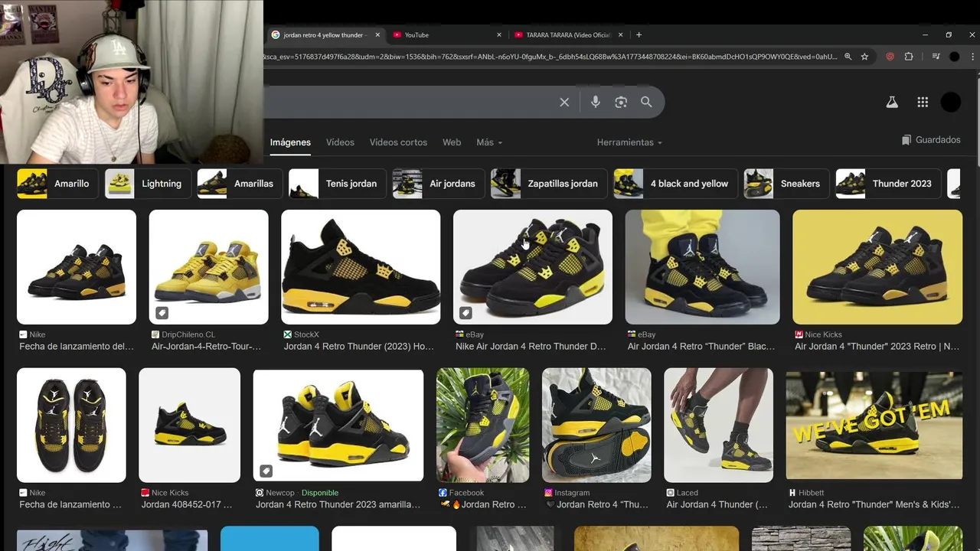Open the media controls toolbar icon
Image resolution: width=980 pixels, height=551 pixels.
click(x=936, y=57)
